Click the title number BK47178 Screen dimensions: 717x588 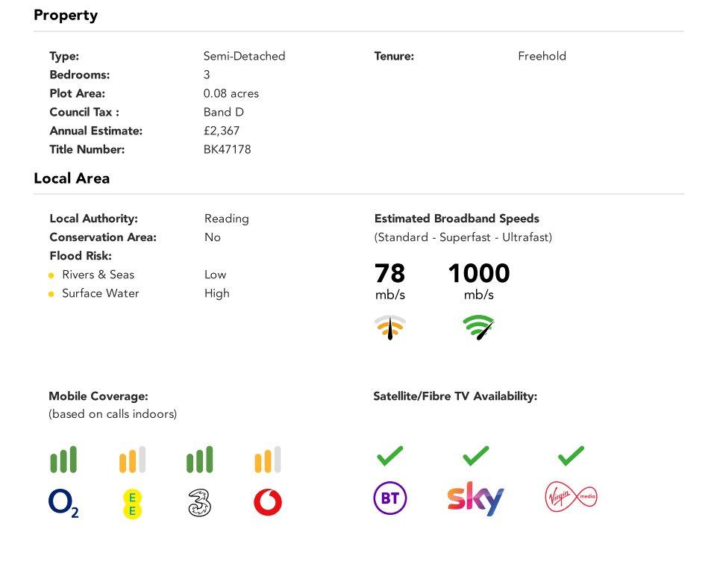point(228,149)
